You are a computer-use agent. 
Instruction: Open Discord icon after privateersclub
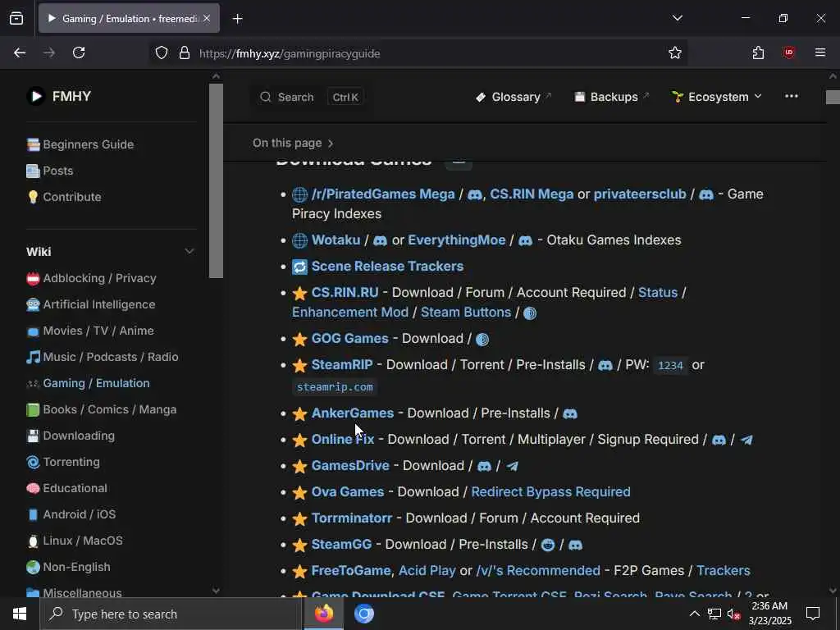tap(706, 195)
